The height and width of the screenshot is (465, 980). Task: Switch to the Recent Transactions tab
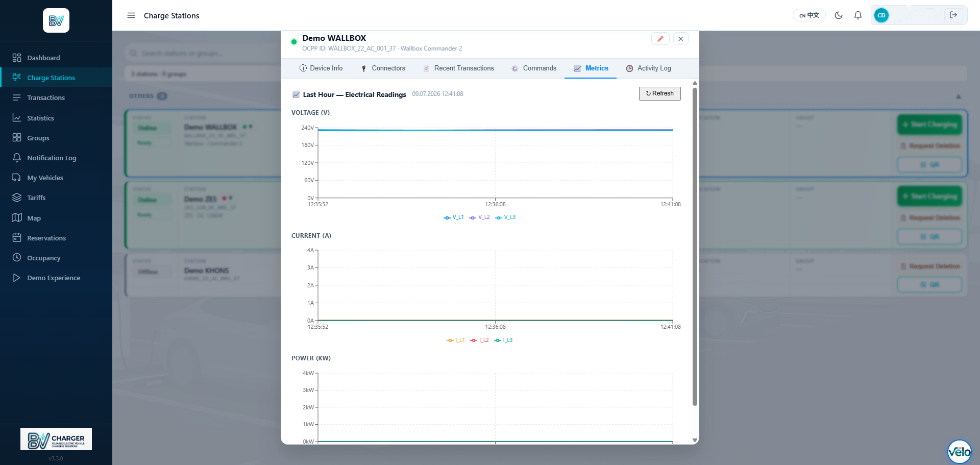click(x=458, y=68)
